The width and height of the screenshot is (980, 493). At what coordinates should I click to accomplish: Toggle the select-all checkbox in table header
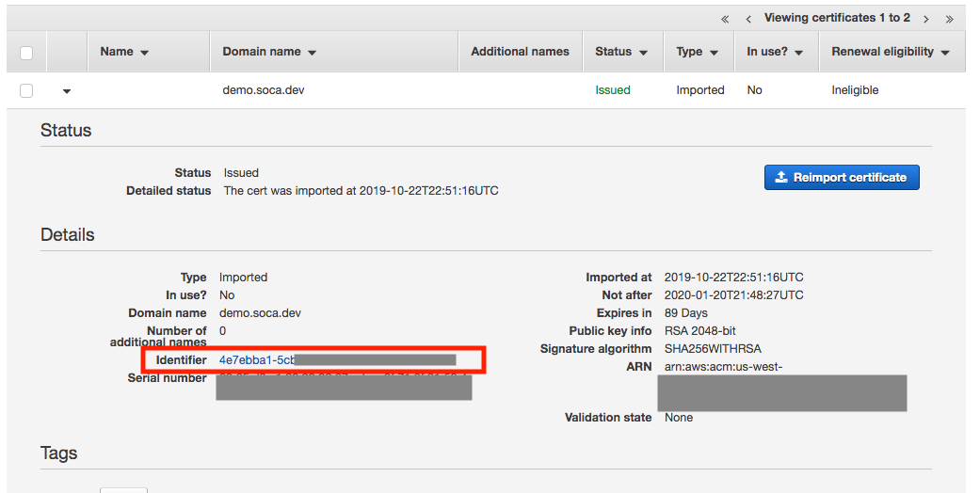(26, 53)
